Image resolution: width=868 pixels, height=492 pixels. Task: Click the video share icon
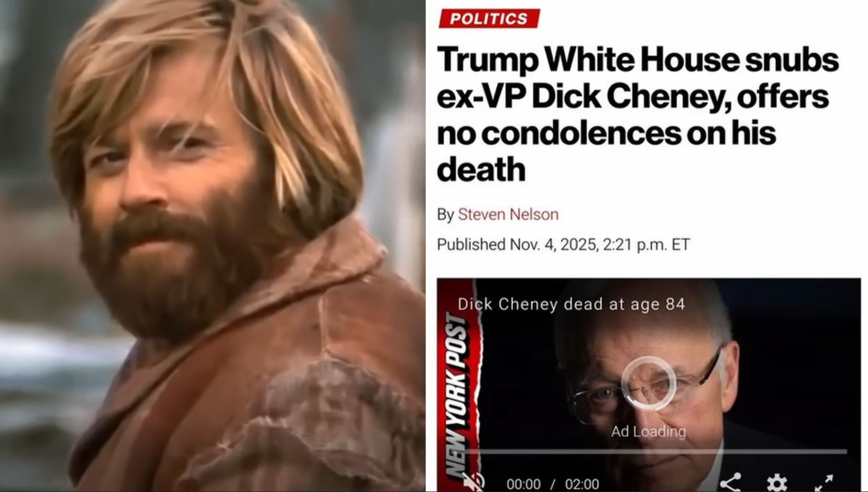[x=730, y=482]
